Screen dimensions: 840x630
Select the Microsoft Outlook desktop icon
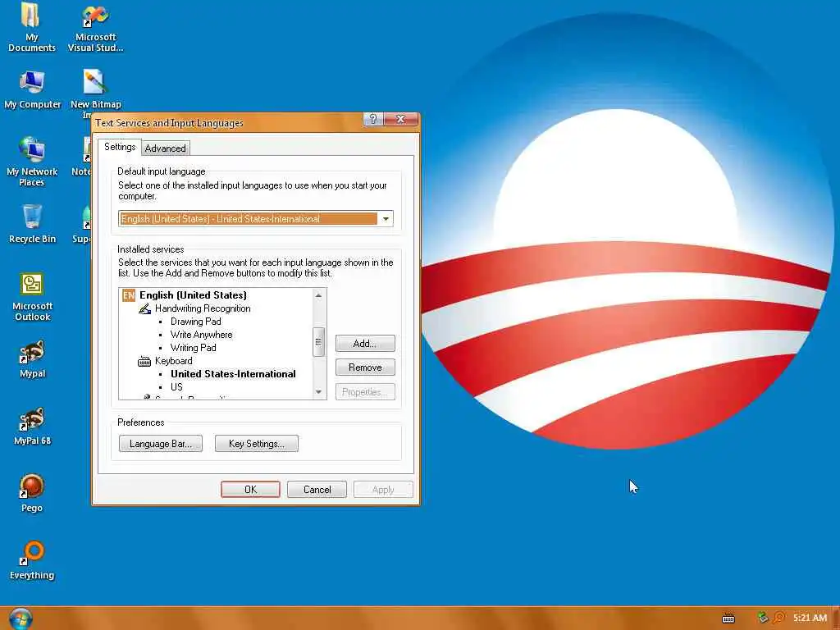(x=32, y=296)
